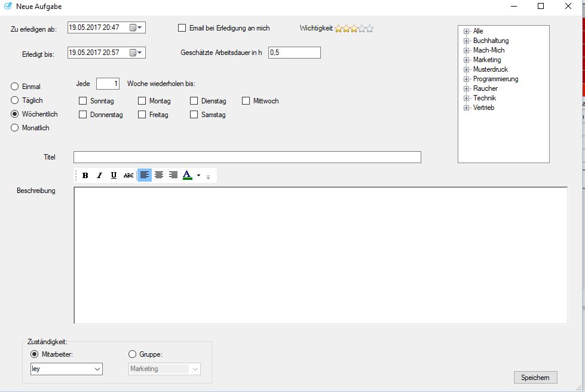Click into the Beschreibung text area
The image size is (585, 392).
[320, 255]
